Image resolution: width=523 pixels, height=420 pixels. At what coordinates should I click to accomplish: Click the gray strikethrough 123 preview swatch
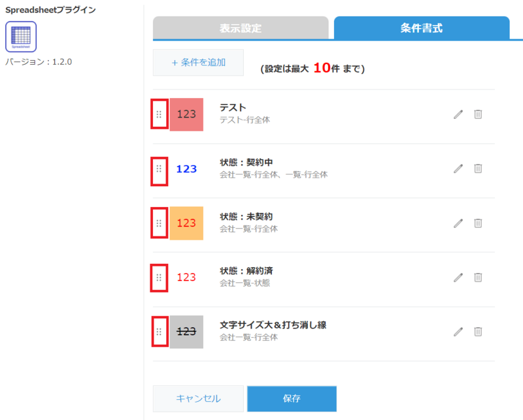coord(186,331)
